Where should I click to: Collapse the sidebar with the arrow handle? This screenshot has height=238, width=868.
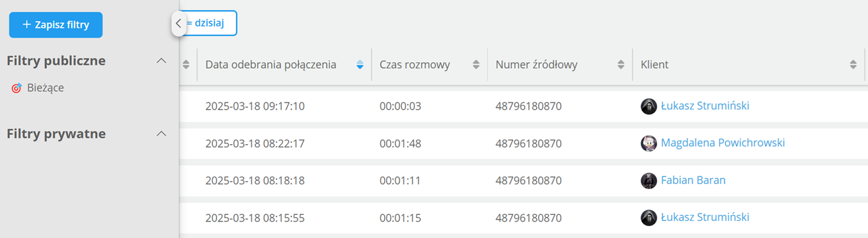[x=178, y=23]
